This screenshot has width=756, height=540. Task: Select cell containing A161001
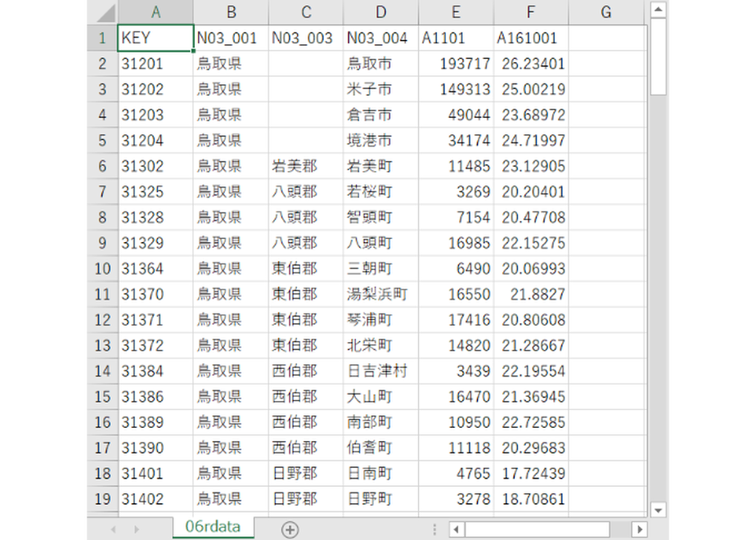point(531,38)
